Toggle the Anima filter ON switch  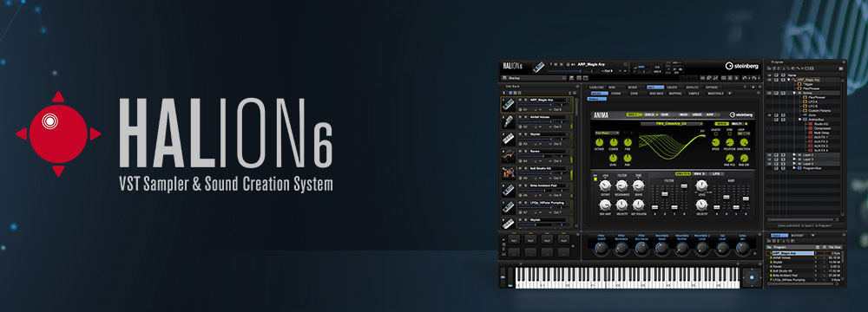coord(595,179)
